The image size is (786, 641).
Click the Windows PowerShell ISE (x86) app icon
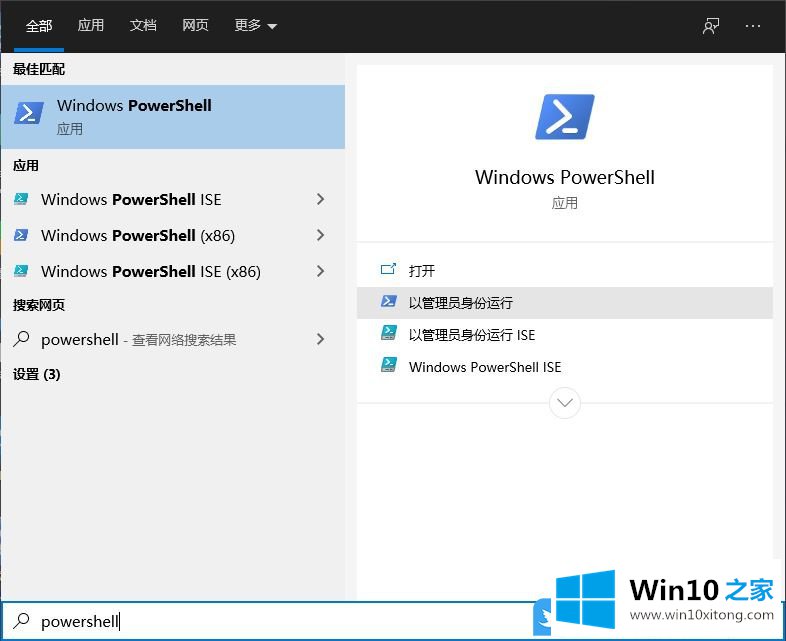21,271
